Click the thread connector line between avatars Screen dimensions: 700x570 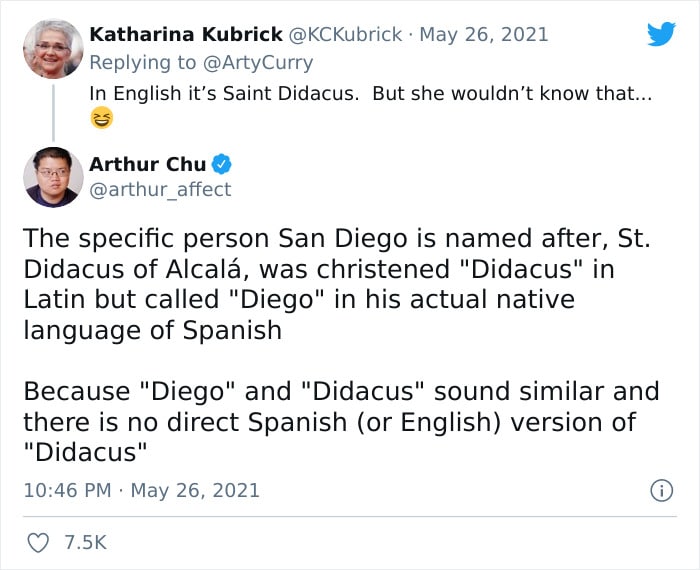54,113
